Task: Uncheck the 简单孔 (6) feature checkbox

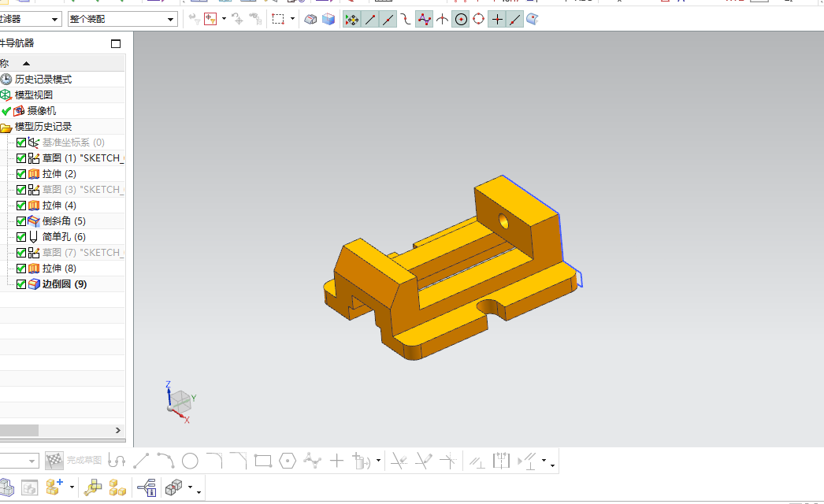Action: [x=21, y=237]
